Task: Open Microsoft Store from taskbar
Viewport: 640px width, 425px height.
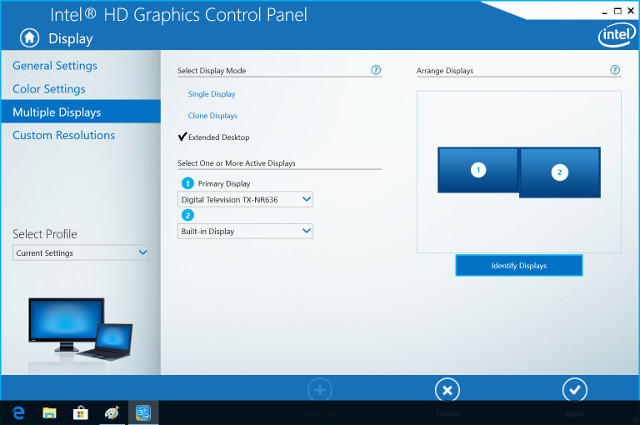Action: click(80, 413)
